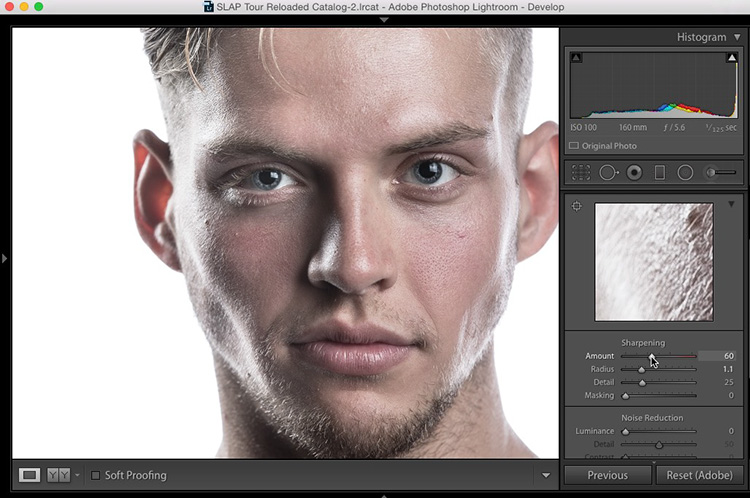The image size is (750, 498).
Task: Click the Reset (Adobe) button
Action: click(x=699, y=475)
